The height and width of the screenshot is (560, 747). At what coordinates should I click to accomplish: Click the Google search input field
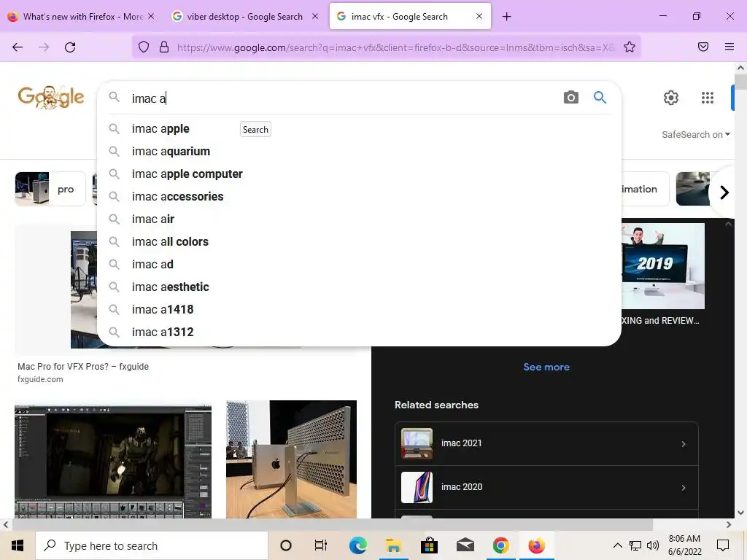(343, 98)
